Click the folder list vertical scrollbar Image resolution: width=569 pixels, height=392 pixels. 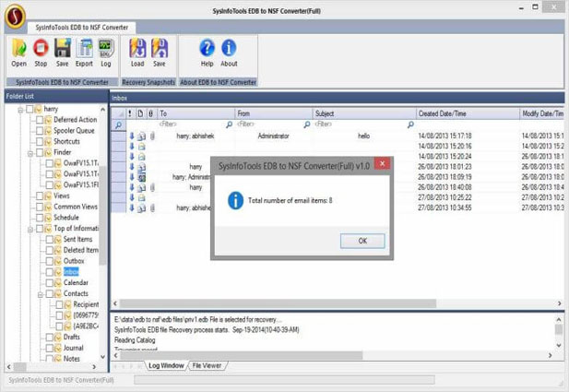(102, 216)
